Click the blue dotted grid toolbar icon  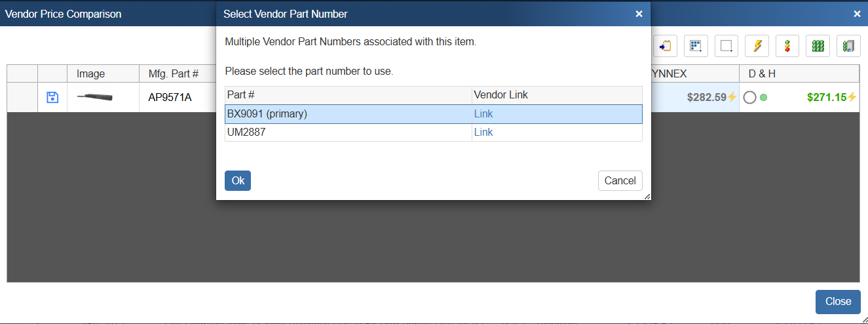pyautogui.click(x=696, y=46)
